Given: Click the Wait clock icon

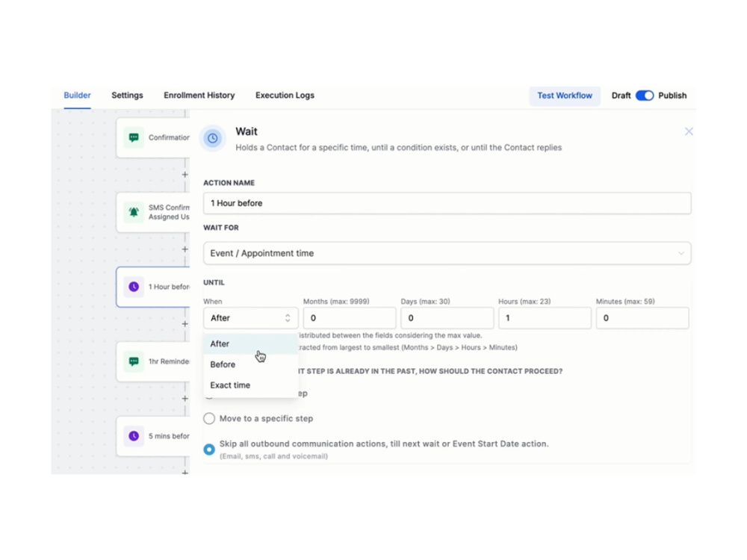Looking at the screenshot, I should (x=212, y=138).
